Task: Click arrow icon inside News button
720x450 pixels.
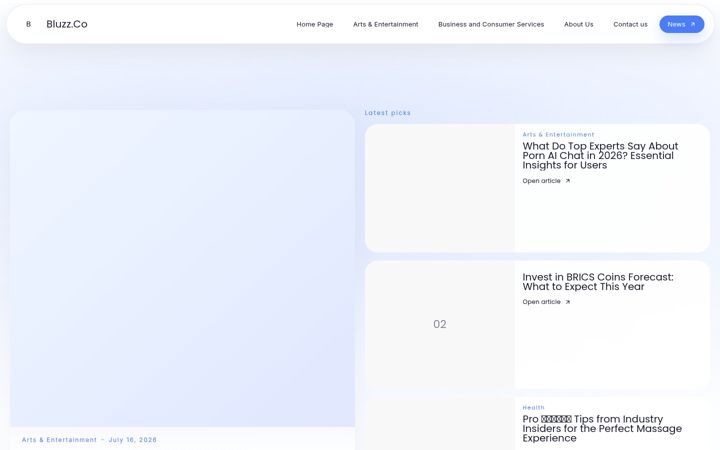Action: pyautogui.click(x=693, y=24)
